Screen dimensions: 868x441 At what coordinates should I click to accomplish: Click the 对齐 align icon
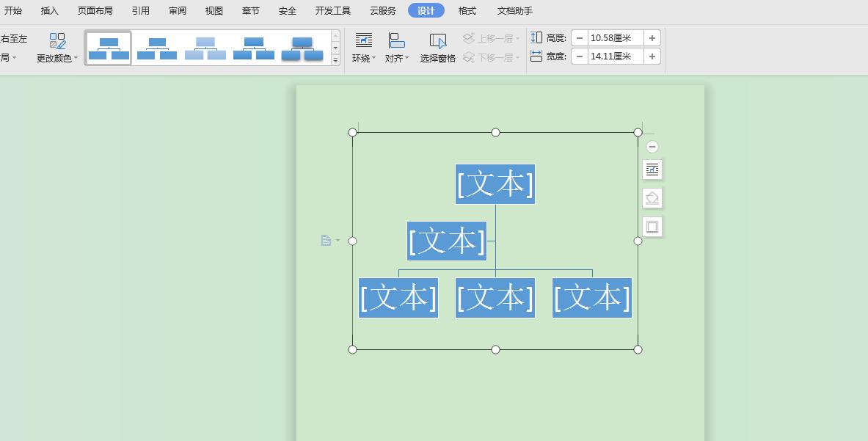pyautogui.click(x=396, y=40)
